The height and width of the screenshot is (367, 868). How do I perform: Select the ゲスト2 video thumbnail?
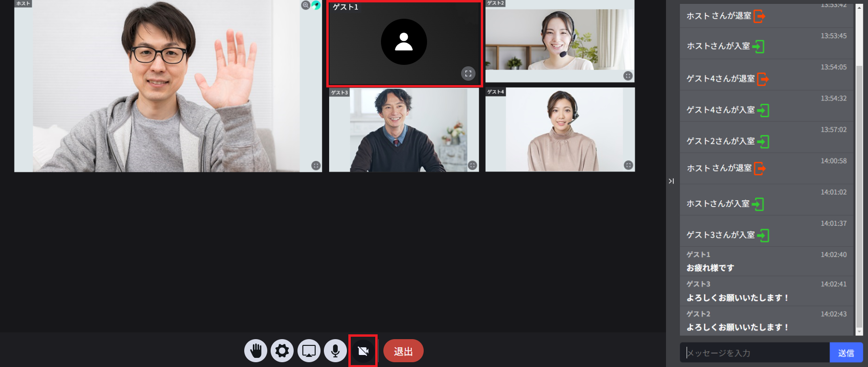[560, 41]
